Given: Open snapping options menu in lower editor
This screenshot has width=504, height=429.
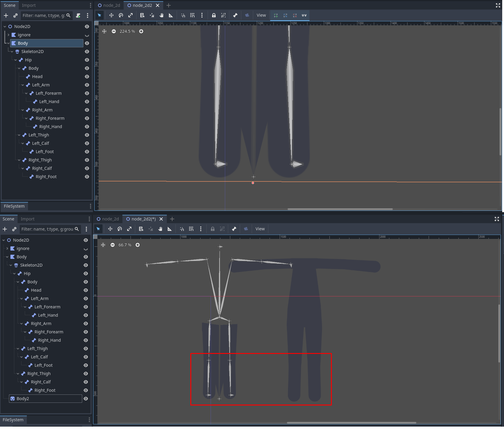Looking at the screenshot, I should [201, 229].
